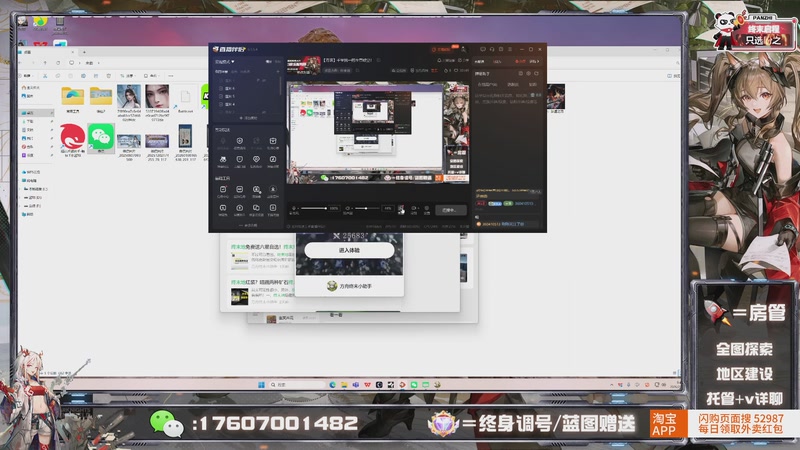Select the Music item with the red icon in the sidebar
The height and width of the screenshot is (450, 800).
pyautogui.click(x=37, y=146)
